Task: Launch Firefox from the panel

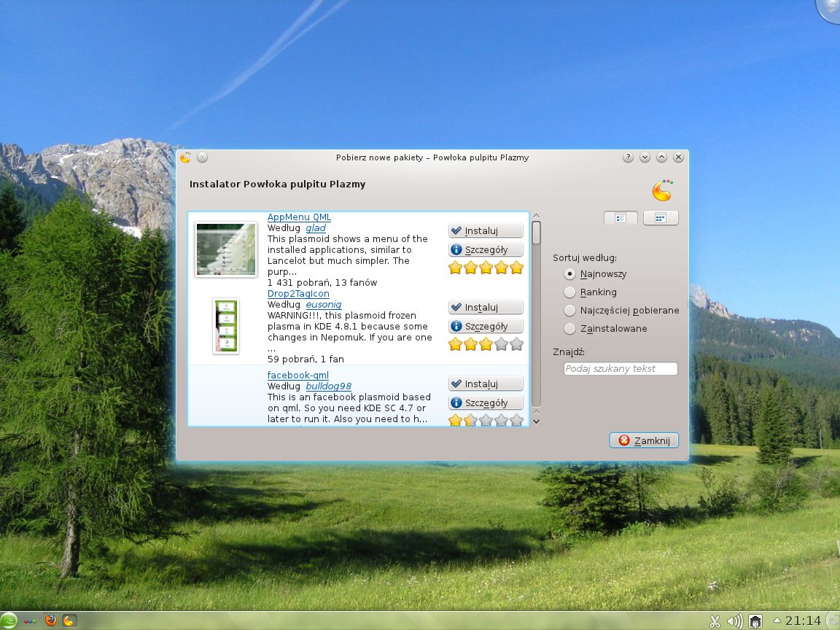Action: tap(51, 621)
